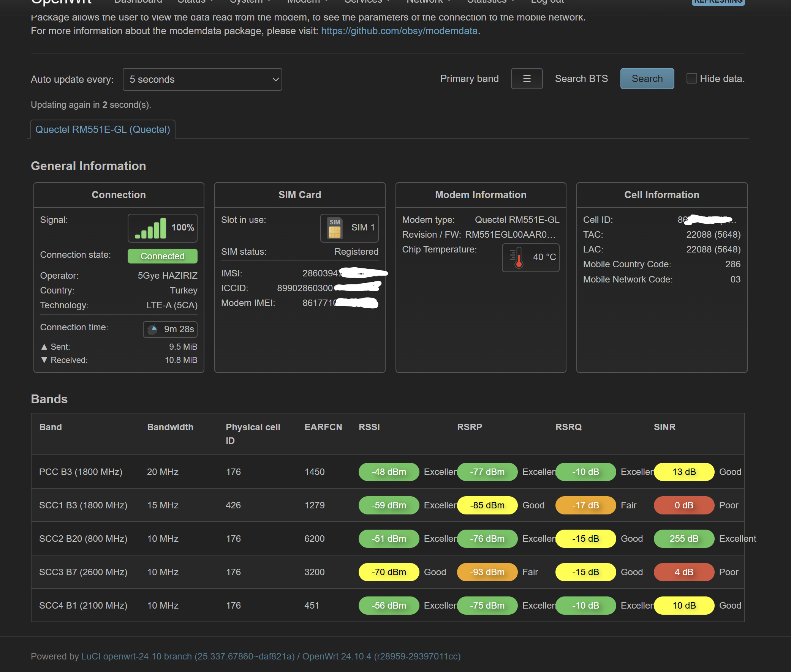Select the Quectel RM551E-GL modem tab
Image resolution: width=791 pixels, height=672 pixels.
[x=103, y=129]
